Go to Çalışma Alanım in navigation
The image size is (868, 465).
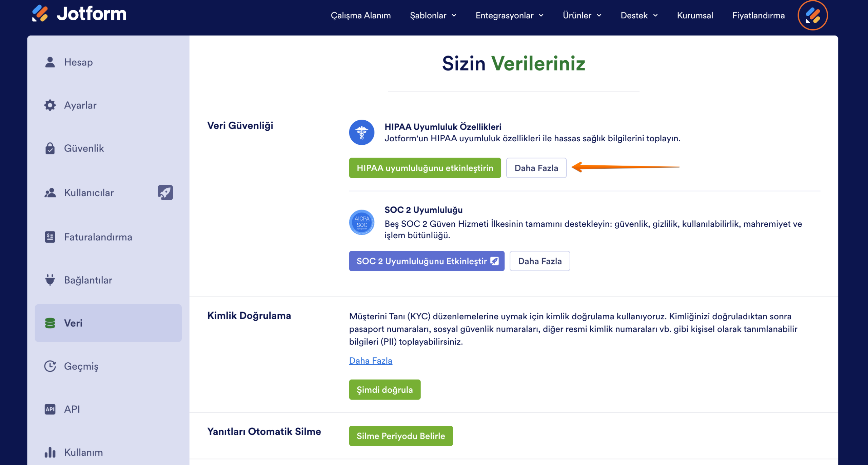tap(360, 15)
